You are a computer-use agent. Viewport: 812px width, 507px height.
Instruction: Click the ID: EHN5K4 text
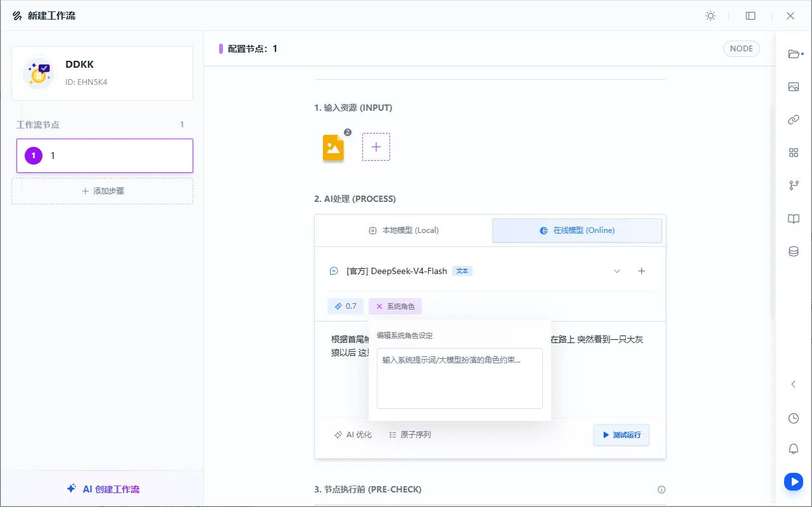86,82
